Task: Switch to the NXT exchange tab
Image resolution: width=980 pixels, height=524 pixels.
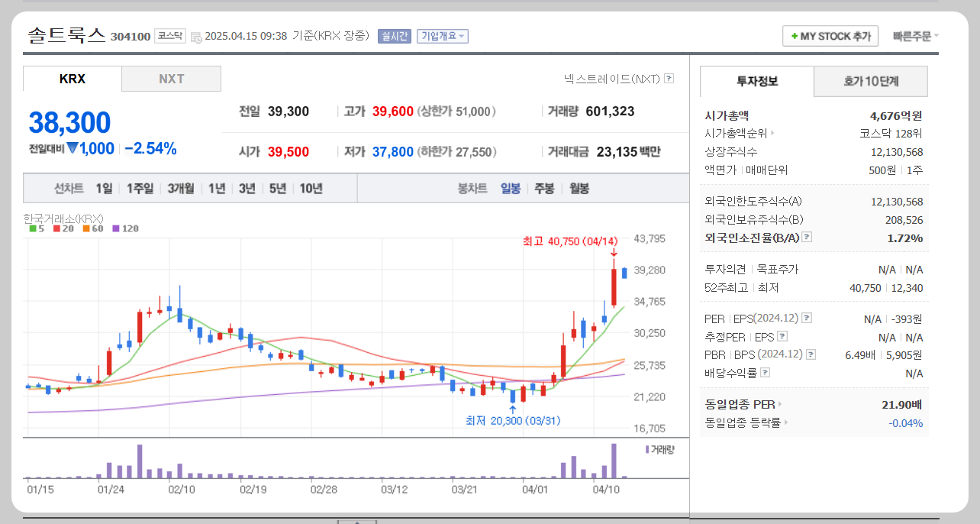Action: [x=171, y=78]
